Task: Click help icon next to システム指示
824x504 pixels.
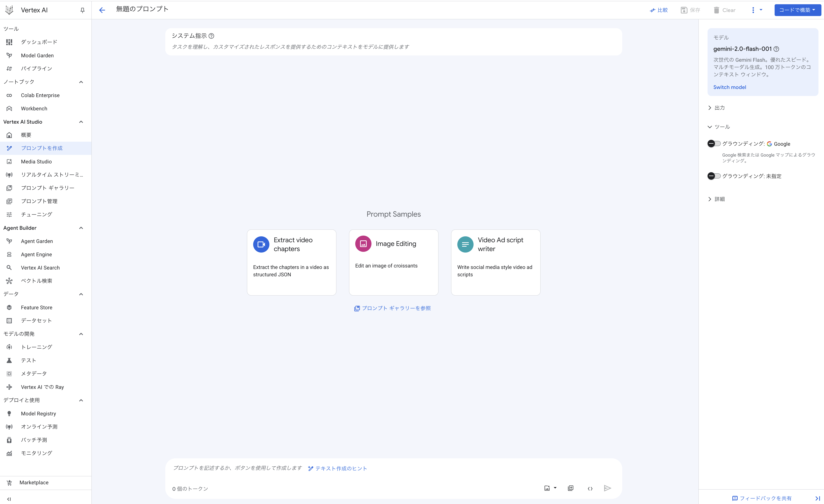Action: pyautogui.click(x=211, y=36)
